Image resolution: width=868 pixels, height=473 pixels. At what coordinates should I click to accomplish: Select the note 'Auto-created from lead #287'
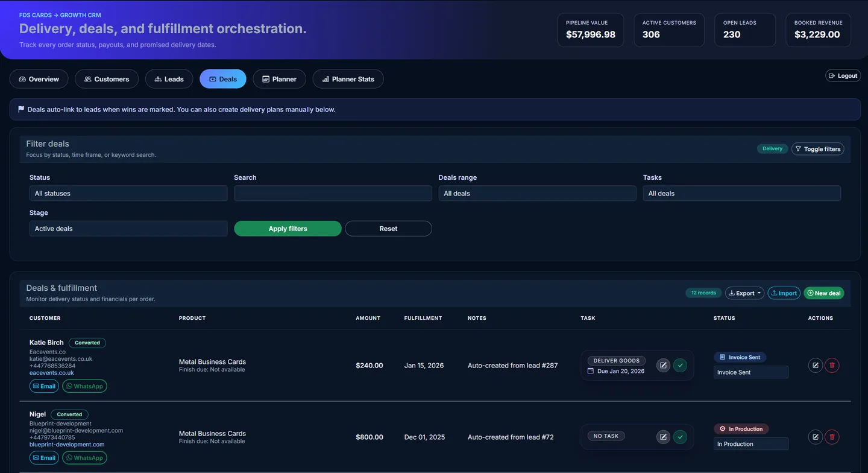pyautogui.click(x=513, y=366)
